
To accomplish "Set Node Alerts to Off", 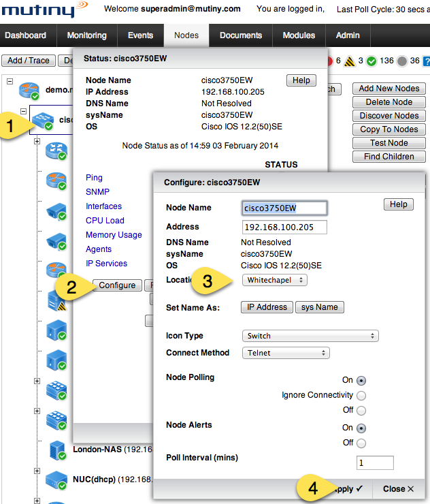I will coord(361,443).
